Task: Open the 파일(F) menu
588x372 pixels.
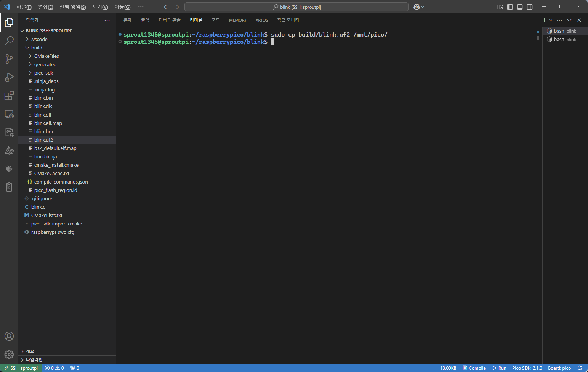Action: pyautogui.click(x=24, y=7)
